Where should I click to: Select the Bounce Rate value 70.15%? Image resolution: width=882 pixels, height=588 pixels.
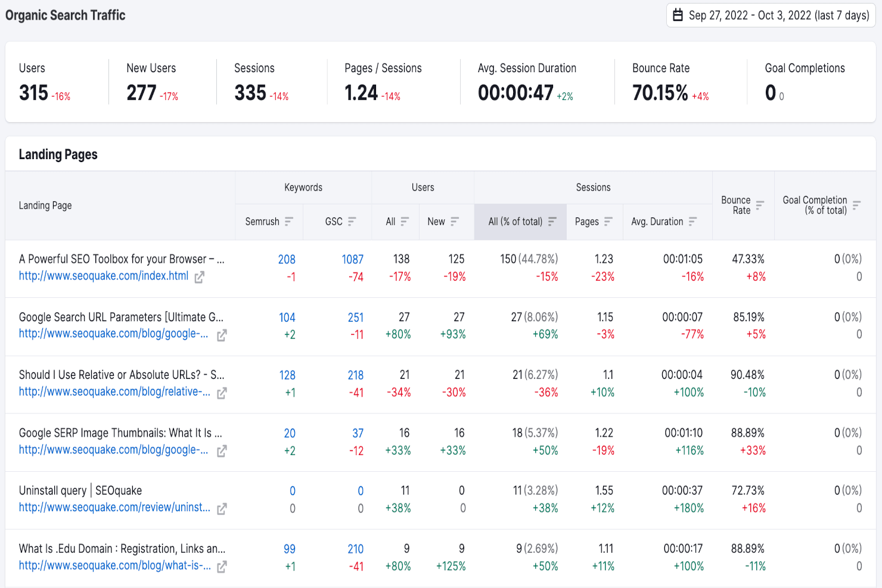pyautogui.click(x=660, y=93)
